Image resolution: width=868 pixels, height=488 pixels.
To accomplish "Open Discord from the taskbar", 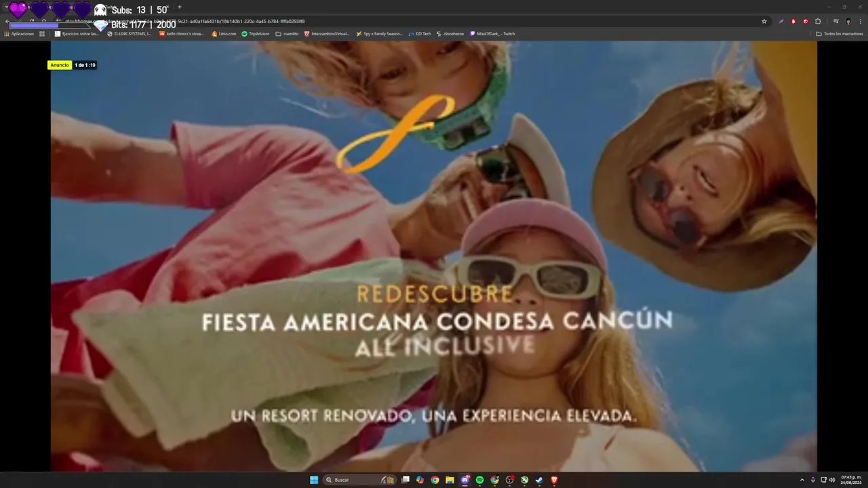I will pyautogui.click(x=465, y=480).
